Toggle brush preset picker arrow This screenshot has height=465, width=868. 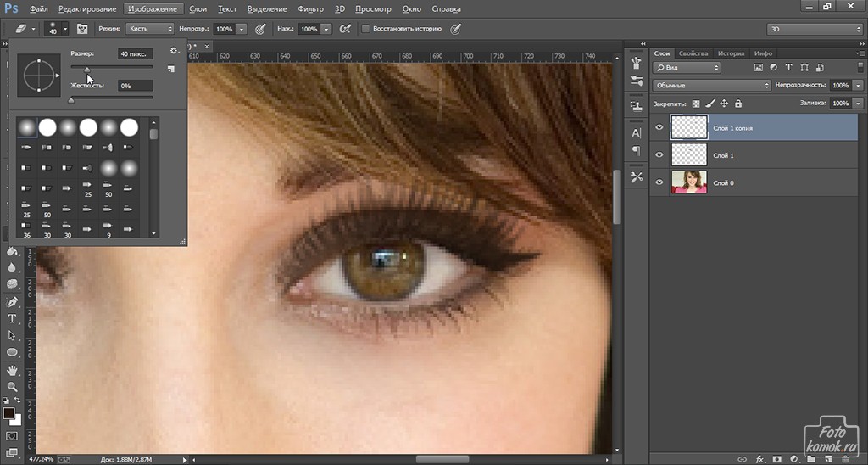(x=65, y=29)
